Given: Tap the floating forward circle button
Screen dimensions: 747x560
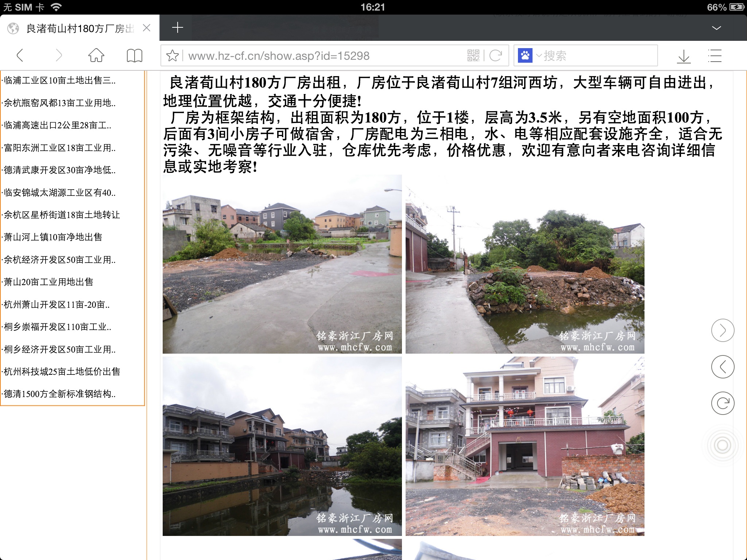Looking at the screenshot, I should pyautogui.click(x=723, y=330).
